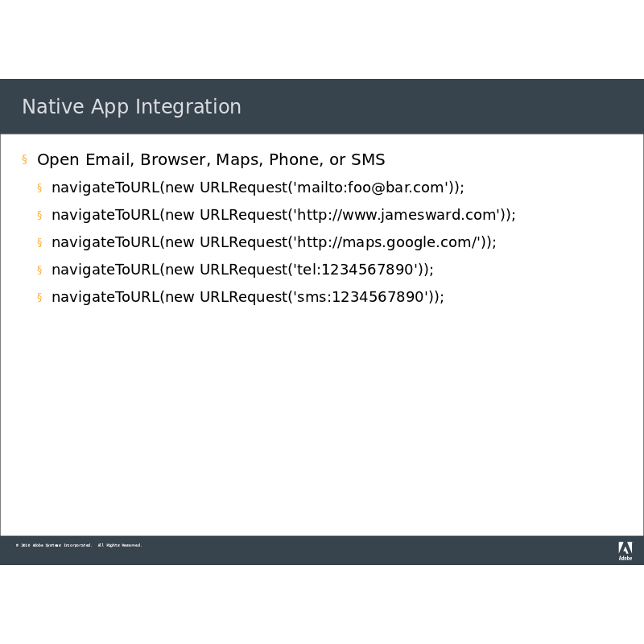Click the 'sms:1234567890' string

pyautogui.click(x=361, y=297)
